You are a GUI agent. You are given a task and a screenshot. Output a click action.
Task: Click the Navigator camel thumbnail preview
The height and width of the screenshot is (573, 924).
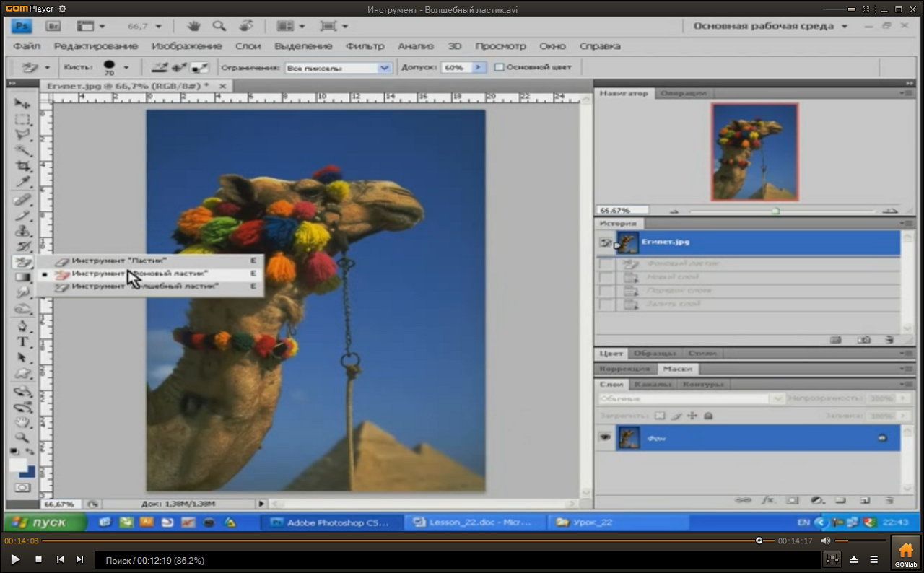click(x=754, y=152)
